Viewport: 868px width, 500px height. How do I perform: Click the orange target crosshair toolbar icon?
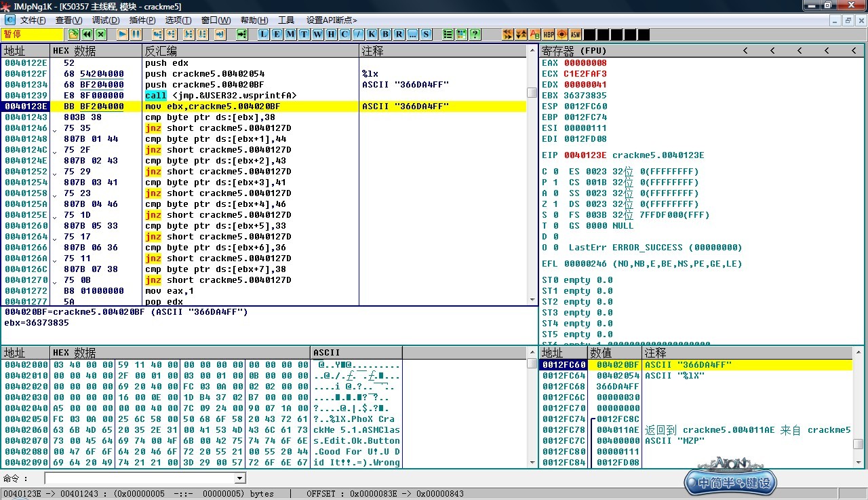(562, 34)
